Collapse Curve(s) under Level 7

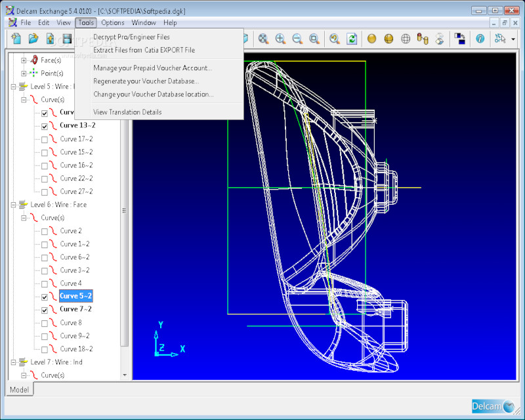point(24,375)
